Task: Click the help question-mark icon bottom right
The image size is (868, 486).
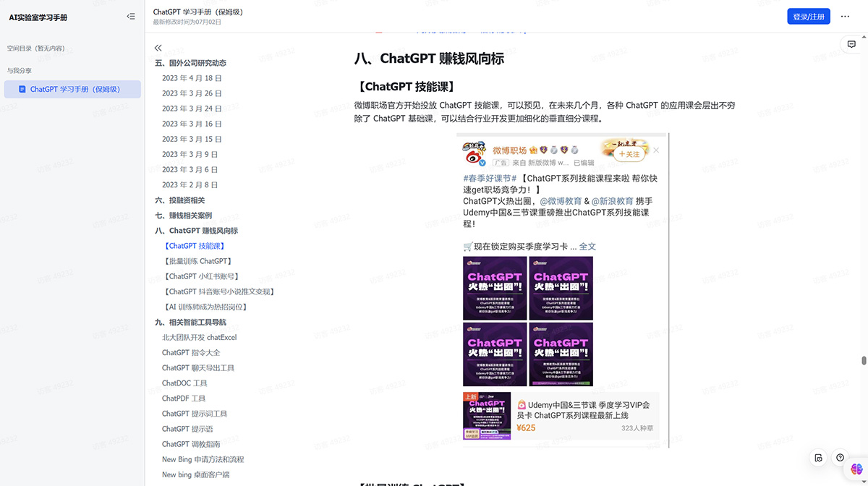Action: (840, 457)
